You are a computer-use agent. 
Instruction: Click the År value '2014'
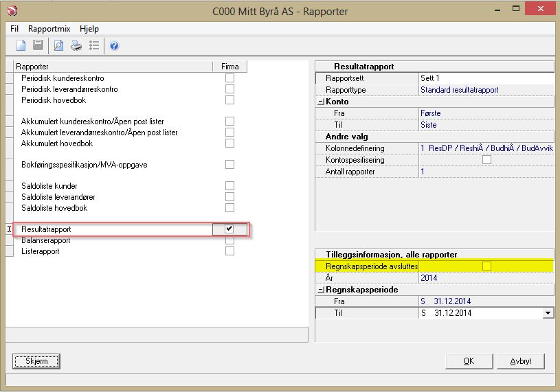click(429, 278)
